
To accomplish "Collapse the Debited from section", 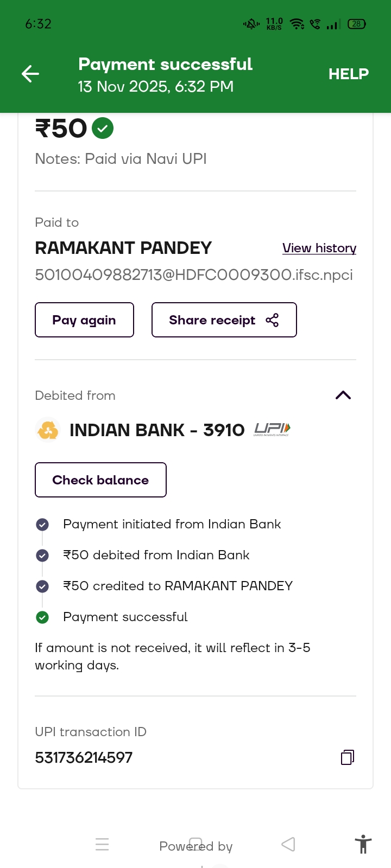I will (x=343, y=395).
